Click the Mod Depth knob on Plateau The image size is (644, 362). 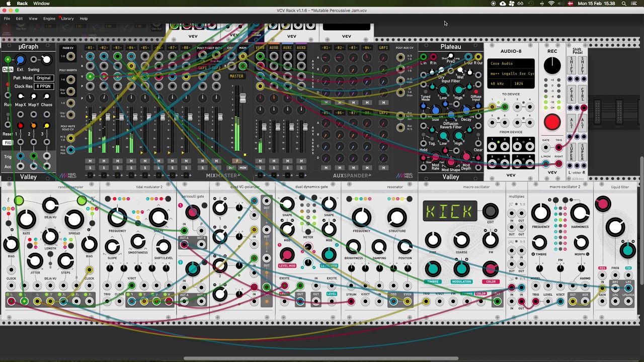466,158
